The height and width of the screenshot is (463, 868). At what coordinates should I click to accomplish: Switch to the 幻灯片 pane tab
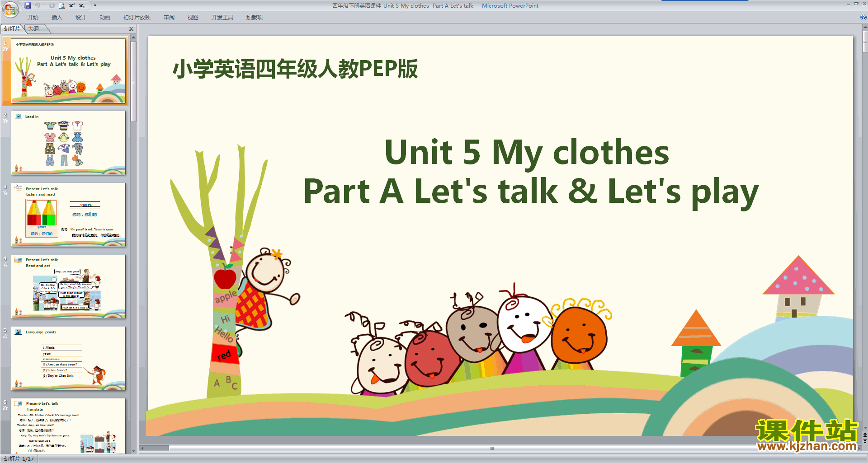[12, 29]
